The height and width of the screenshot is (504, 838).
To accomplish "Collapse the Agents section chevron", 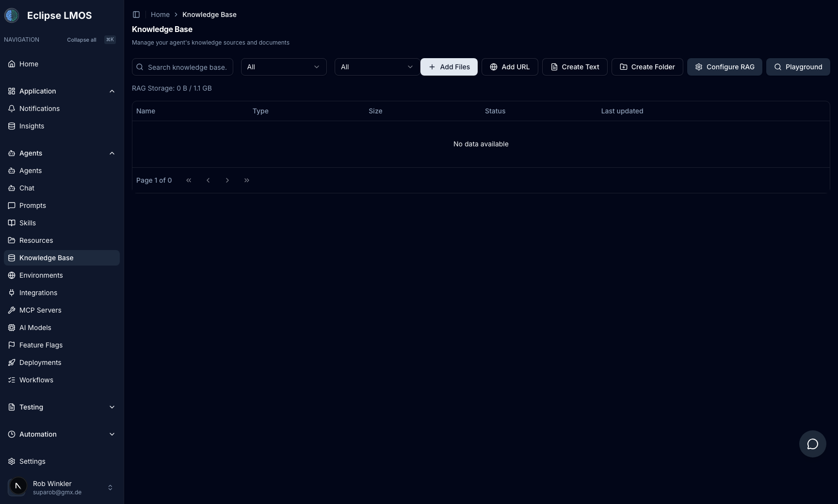I will click(x=112, y=153).
